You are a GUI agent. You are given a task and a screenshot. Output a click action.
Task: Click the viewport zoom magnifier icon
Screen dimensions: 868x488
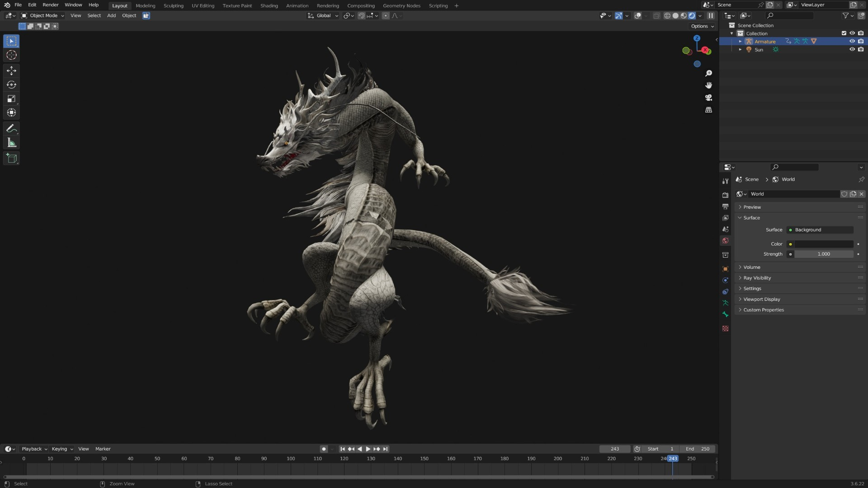[708, 73]
